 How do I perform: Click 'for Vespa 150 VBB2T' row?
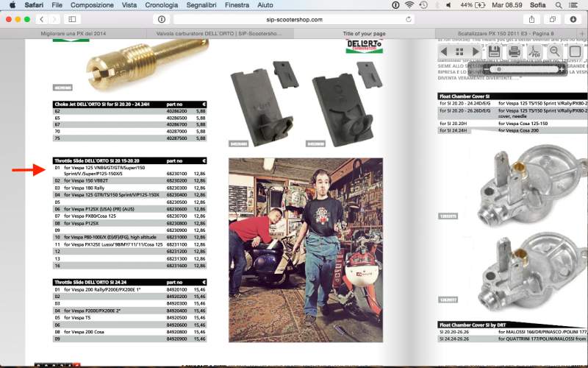point(130,180)
